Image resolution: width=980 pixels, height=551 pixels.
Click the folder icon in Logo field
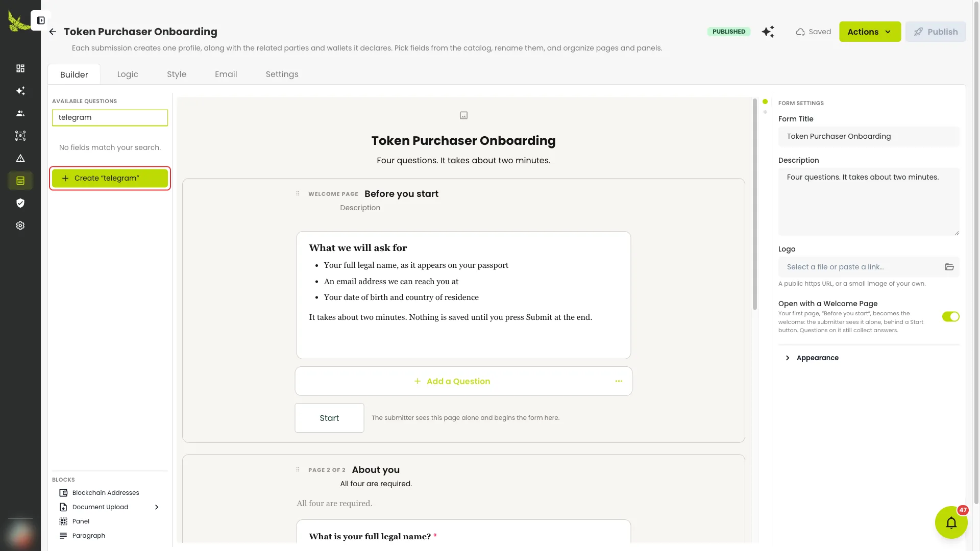(x=949, y=267)
